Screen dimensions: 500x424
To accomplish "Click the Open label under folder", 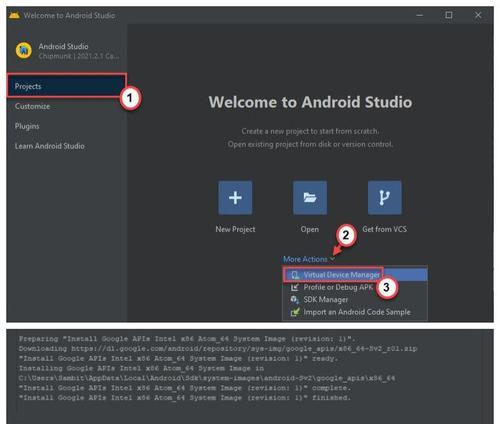I will 310,229.
